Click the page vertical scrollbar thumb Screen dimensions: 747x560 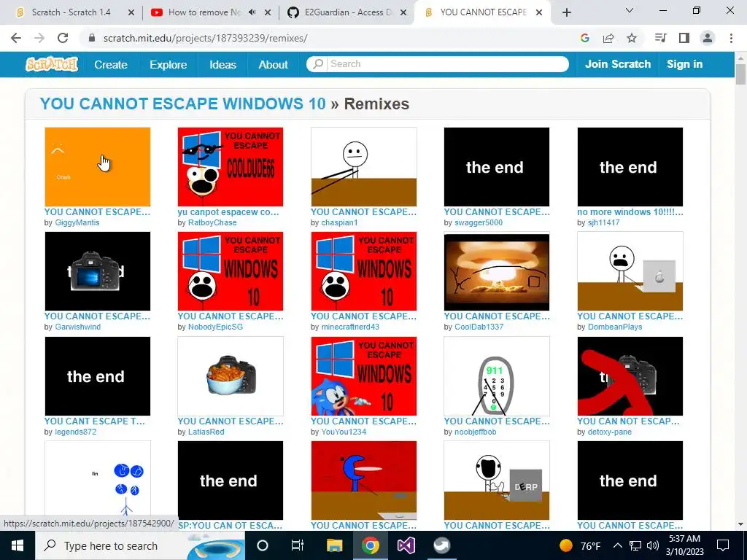(740, 74)
